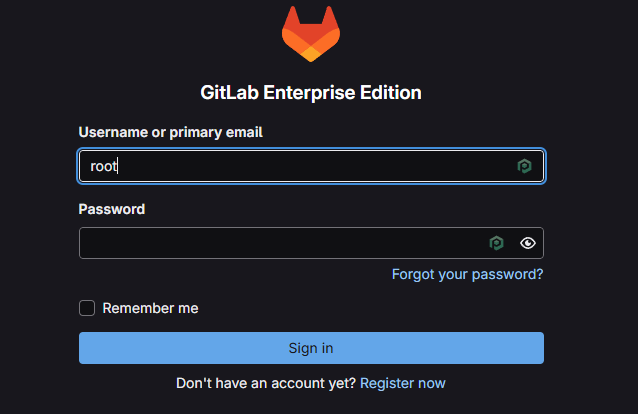Click the "Password" label above the field
The width and height of the screenshot is (638, 414).
pos(112,209)
